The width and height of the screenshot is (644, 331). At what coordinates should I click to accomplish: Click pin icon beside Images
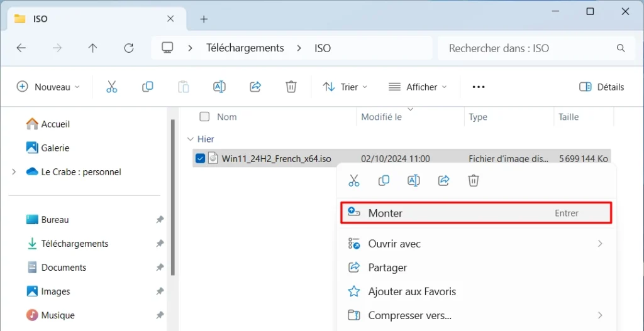click(160, 291)
